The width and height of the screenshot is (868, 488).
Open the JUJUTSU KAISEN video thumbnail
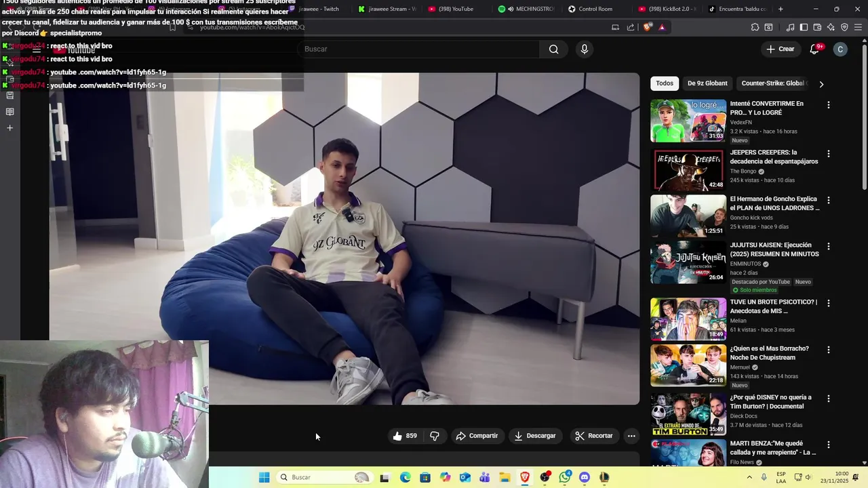(x=688, y=262)
